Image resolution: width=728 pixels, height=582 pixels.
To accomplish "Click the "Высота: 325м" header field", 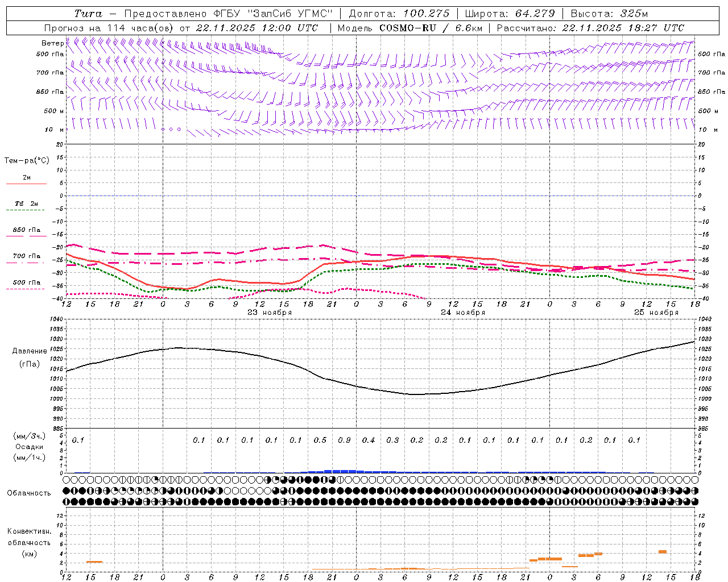I will coord(609,14).
